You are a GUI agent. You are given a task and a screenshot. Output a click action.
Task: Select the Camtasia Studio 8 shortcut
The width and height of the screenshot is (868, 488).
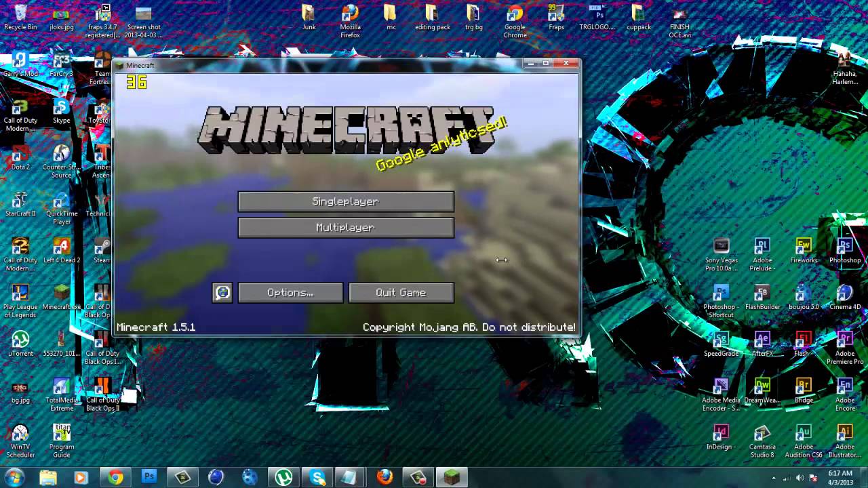point(762,442)
